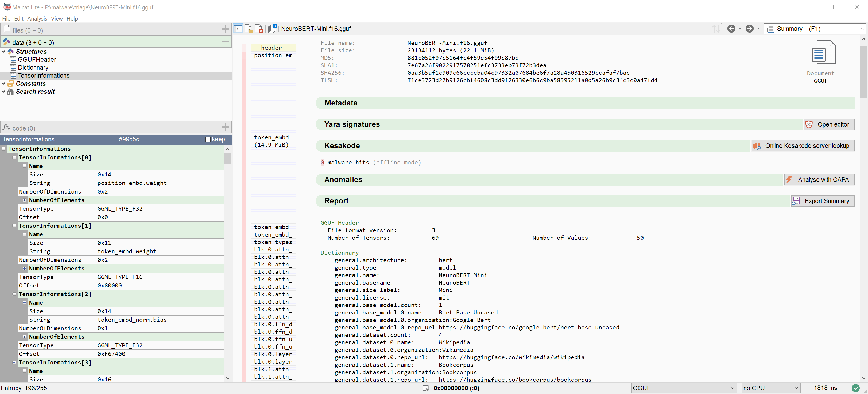Toggle the left panel visibility icon
This screenshot has width=868, height=394.
coord(238,29)
